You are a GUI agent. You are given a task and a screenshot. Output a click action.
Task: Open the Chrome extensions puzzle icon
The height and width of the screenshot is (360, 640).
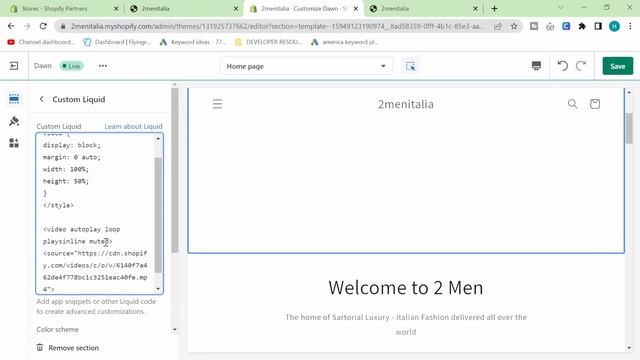pyautogui.click(x=582, y=26)
